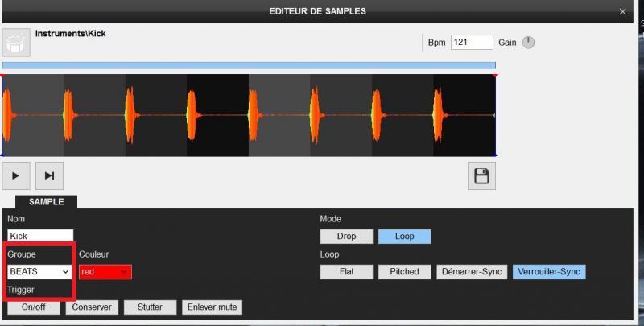Choose the Pitched loop option
The width and height of the screenshot is (644, 326).
pos(405,272)
